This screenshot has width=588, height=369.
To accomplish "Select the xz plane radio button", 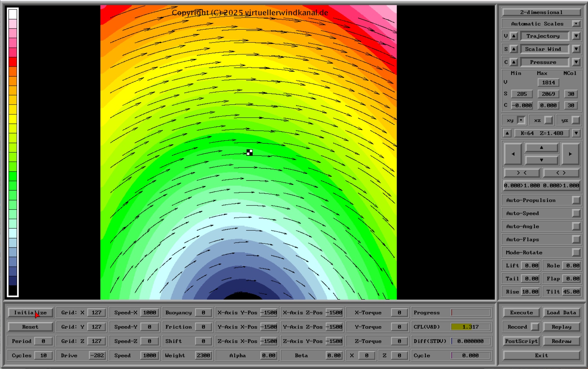I will 549,120.
